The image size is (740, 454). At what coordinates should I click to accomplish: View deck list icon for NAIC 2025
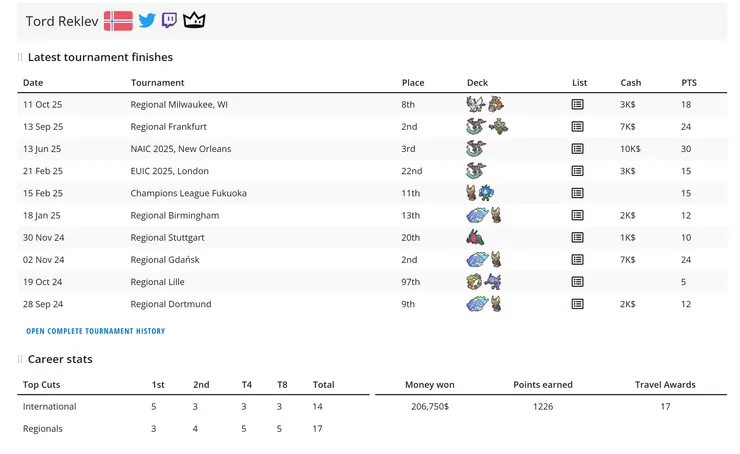(x=578, y=149)
